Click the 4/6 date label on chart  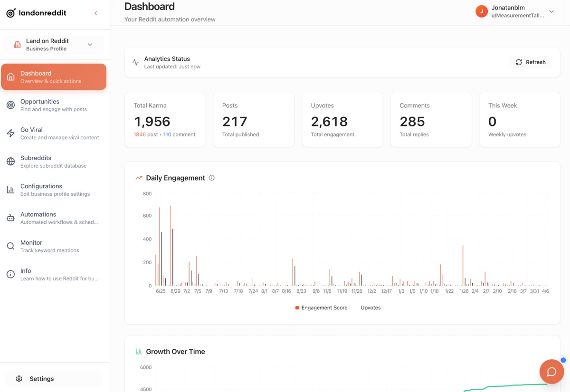[545, 291]
